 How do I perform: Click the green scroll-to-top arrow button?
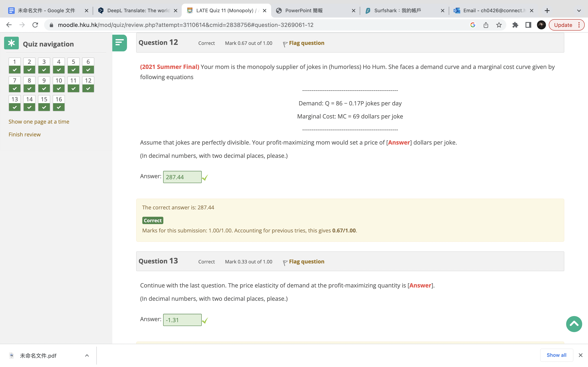(574, 324)
